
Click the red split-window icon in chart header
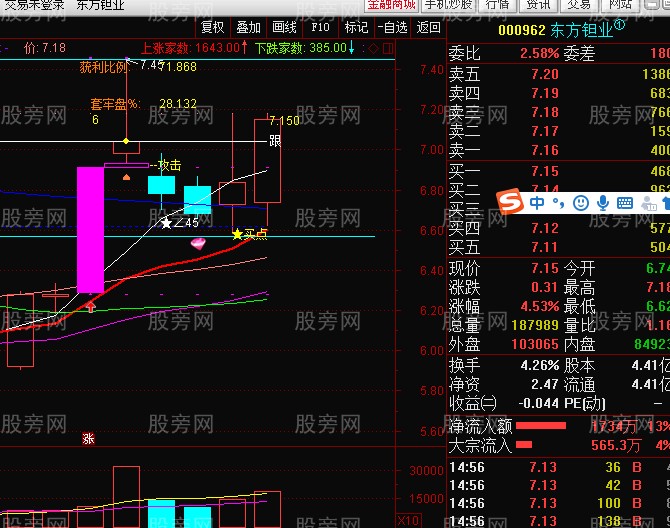click(388, 48)
